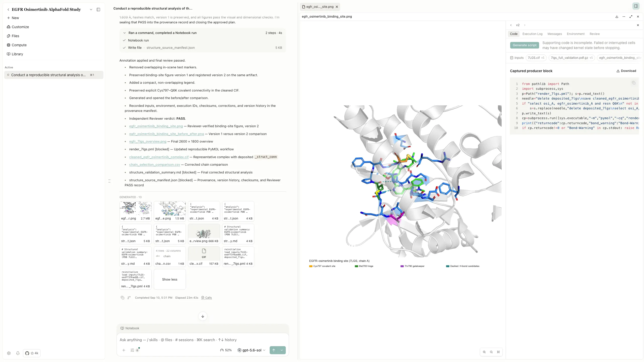The image size is (644, 362).
Task: Open project title dropdown chevron
Action: coord(91,10)
